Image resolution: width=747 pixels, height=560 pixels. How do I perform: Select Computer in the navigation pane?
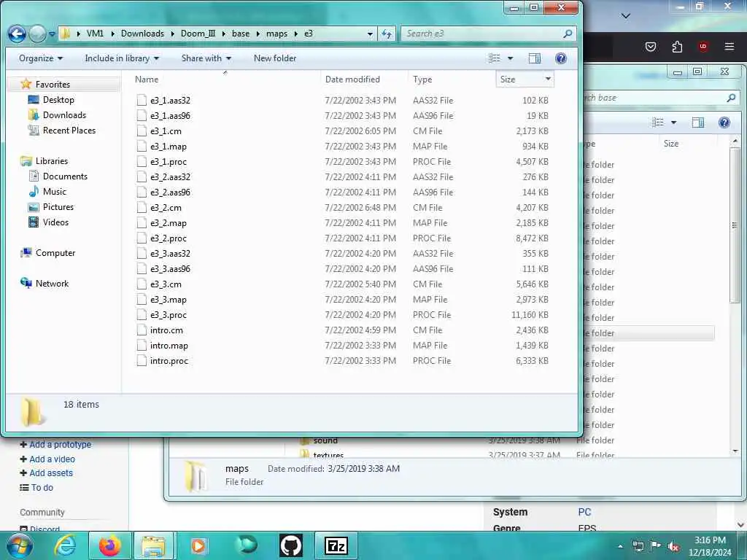pyautogui.click(x=55, y=253)
